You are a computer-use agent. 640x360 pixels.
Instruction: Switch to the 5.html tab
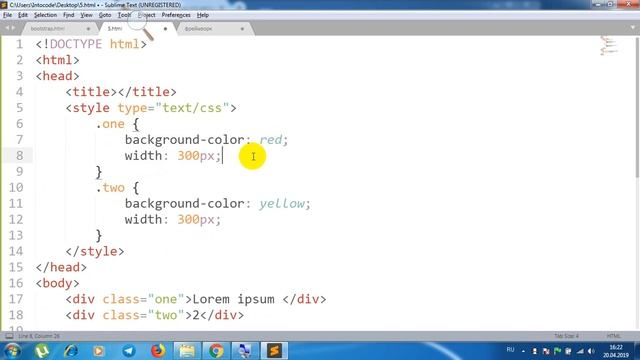[115, 29]
